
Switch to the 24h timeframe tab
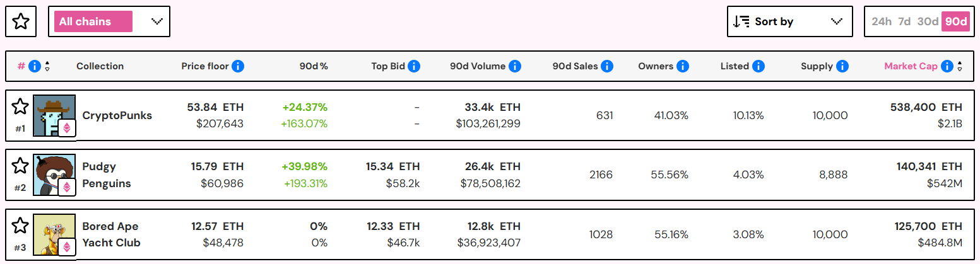click(882, 21)
